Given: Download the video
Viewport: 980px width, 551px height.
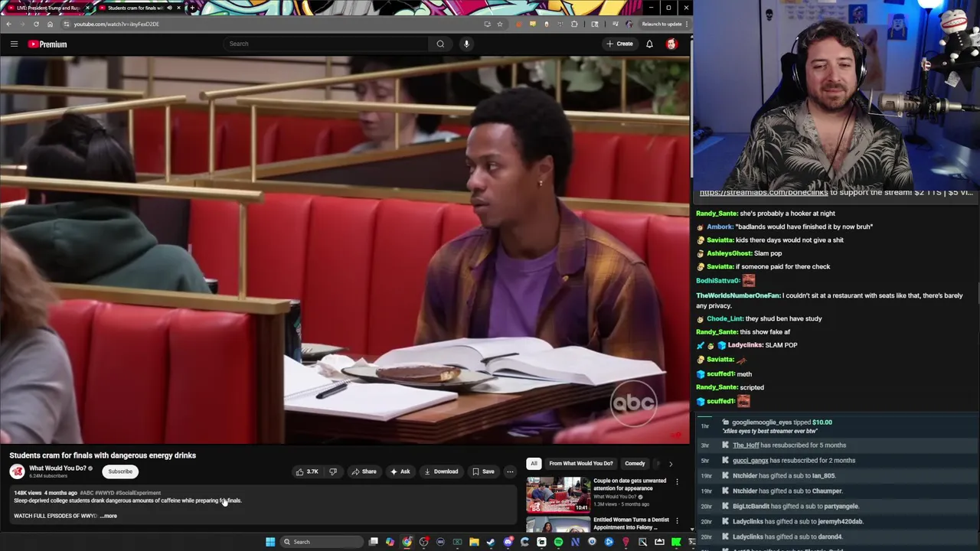Looking at the screenshot, I should coord(441,471).
